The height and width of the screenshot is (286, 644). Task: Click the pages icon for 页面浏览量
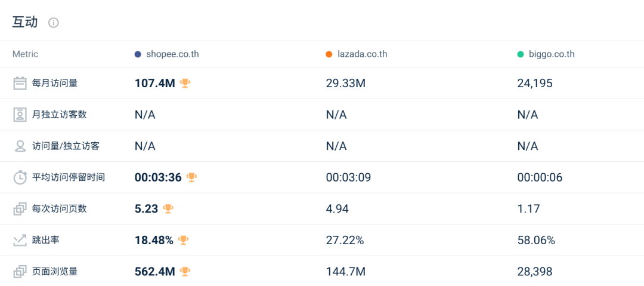pyautogui.click(x=19, y=272)
